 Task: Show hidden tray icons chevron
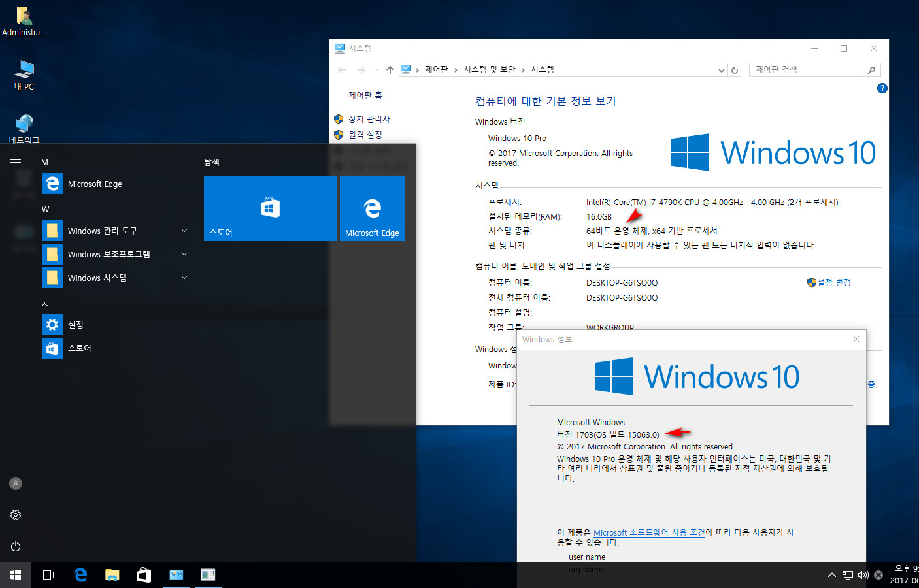point(832,575)
